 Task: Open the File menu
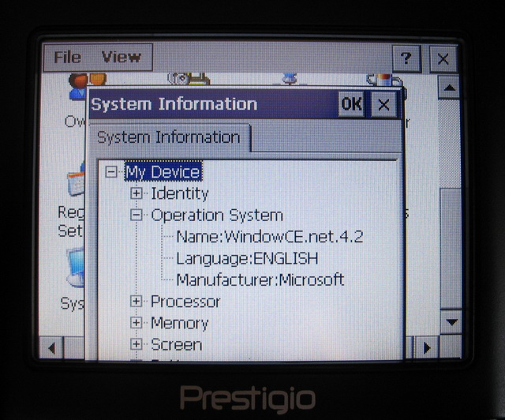[x=67, y=58]
